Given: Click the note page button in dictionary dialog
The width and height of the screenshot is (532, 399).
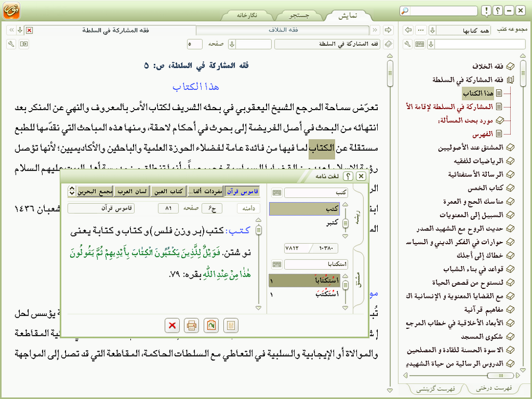Looking at the screenshot, I should click(x=231, y=326).
